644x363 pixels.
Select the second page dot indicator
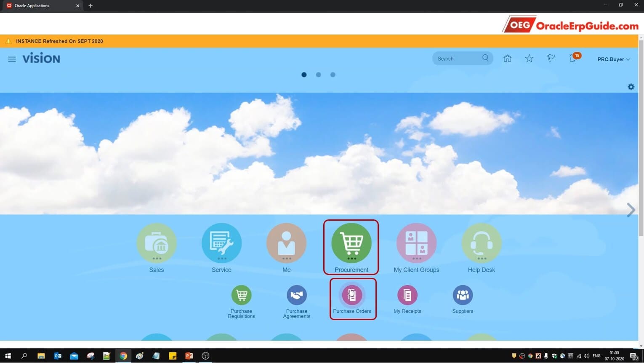coord(318,75)
